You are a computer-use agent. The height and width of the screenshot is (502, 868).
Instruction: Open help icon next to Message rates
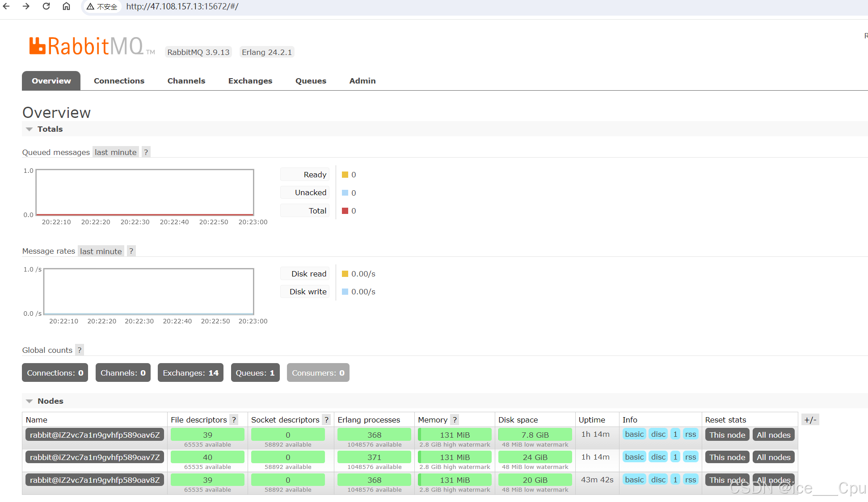pyautogui.click(x=131, y=251)
